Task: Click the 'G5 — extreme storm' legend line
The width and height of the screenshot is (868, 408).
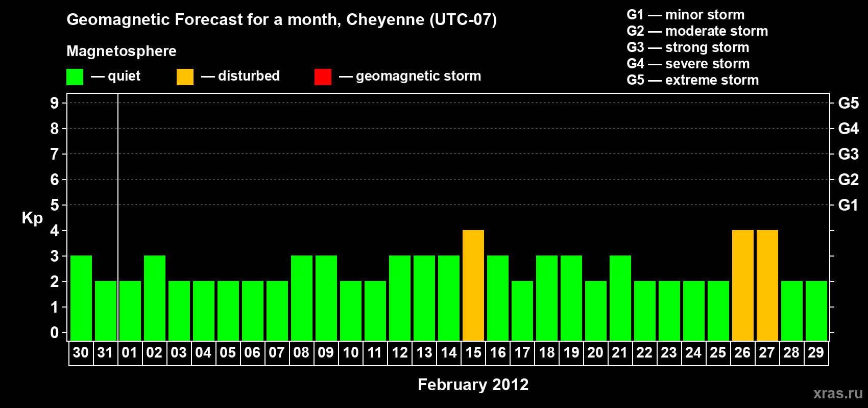Action: (693, 80)
